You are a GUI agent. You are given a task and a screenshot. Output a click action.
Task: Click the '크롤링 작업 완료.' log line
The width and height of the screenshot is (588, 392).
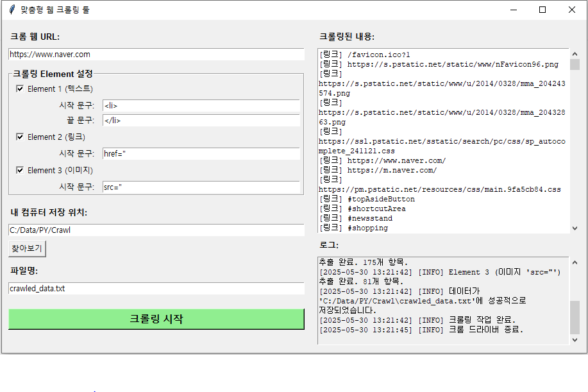417,320
